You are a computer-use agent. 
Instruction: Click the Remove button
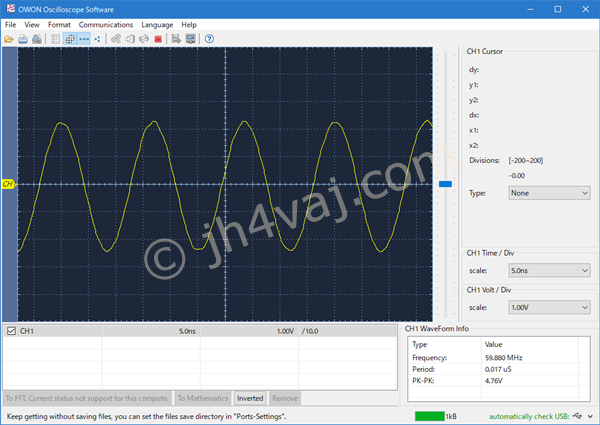point(285,398)
